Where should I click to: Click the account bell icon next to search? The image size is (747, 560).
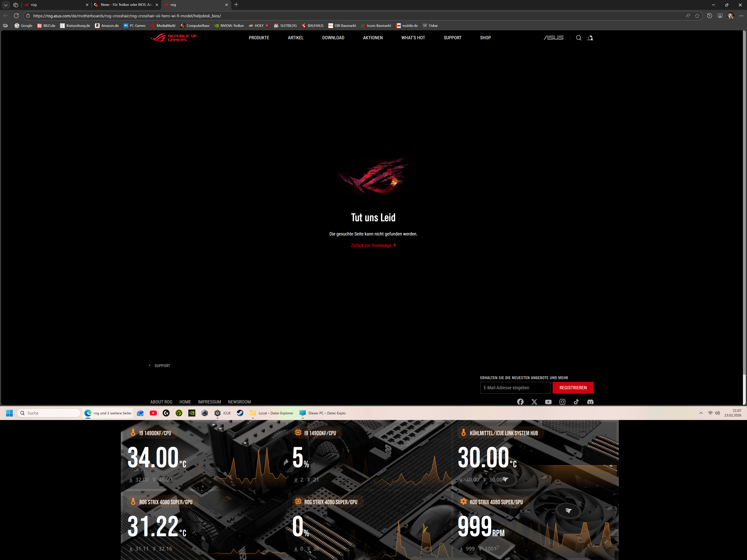(590, 38)
